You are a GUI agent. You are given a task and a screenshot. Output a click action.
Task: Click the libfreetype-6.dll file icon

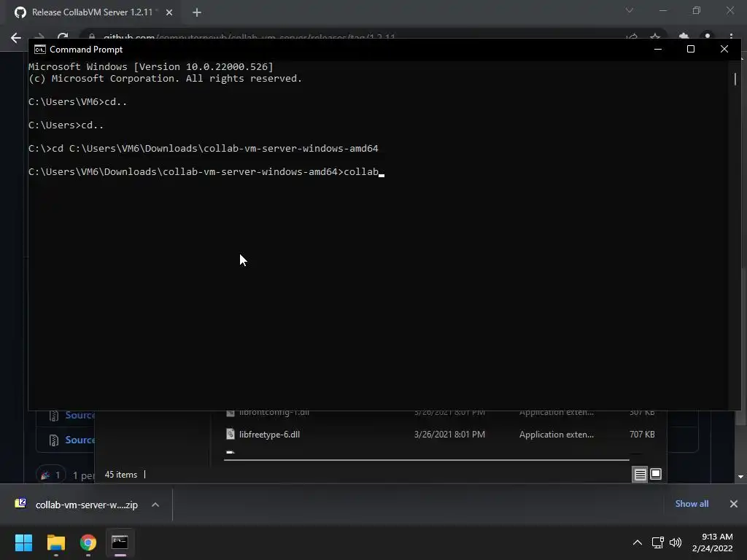coord(231,435)
